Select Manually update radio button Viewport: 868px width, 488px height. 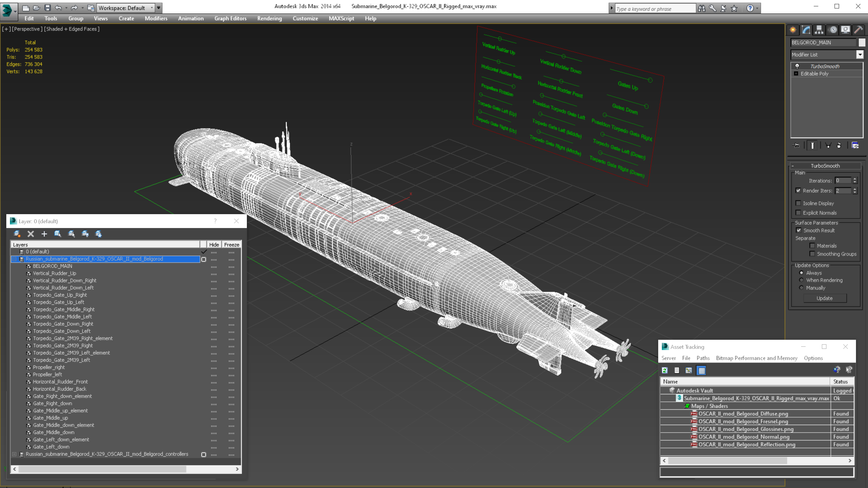[802, 288]
